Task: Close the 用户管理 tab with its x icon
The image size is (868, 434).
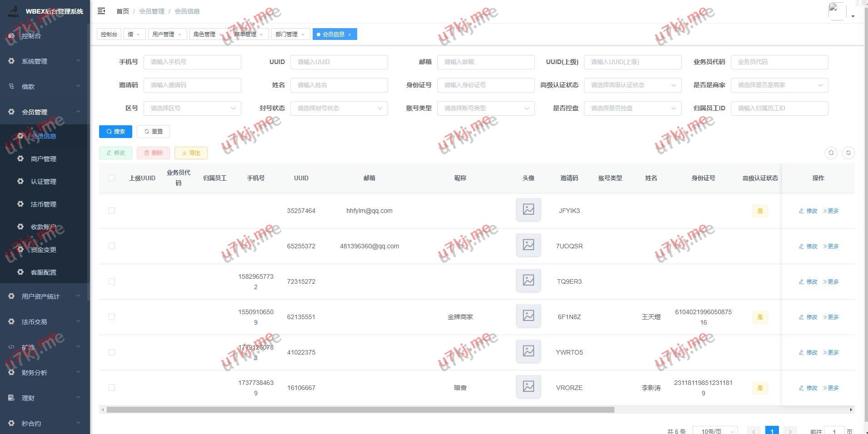Action: coord(180,35)
